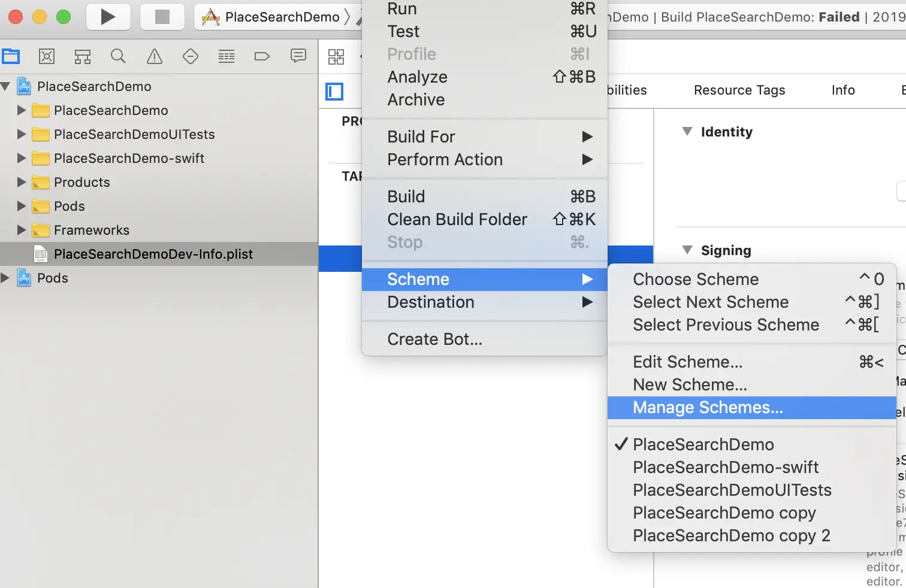906x588 pixels.
Task: Select Clean Build Folder menu item
Action: [457, 220]
